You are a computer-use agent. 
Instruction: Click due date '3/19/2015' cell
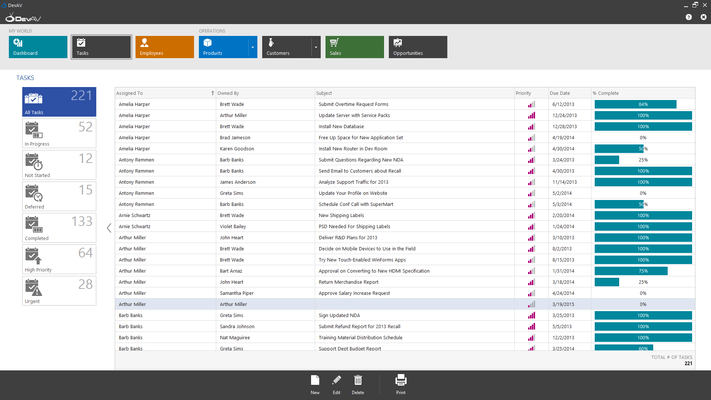570,304
